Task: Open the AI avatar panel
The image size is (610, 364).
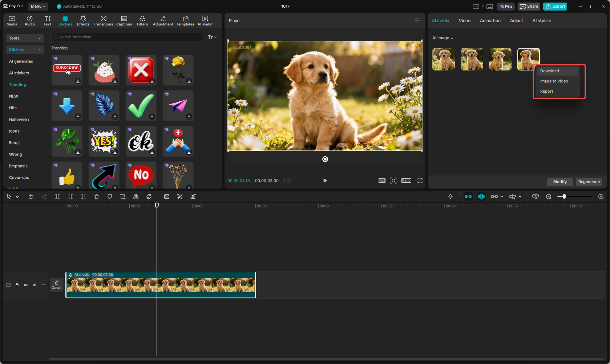Action: pyautogui.click(x=205, y=21)
